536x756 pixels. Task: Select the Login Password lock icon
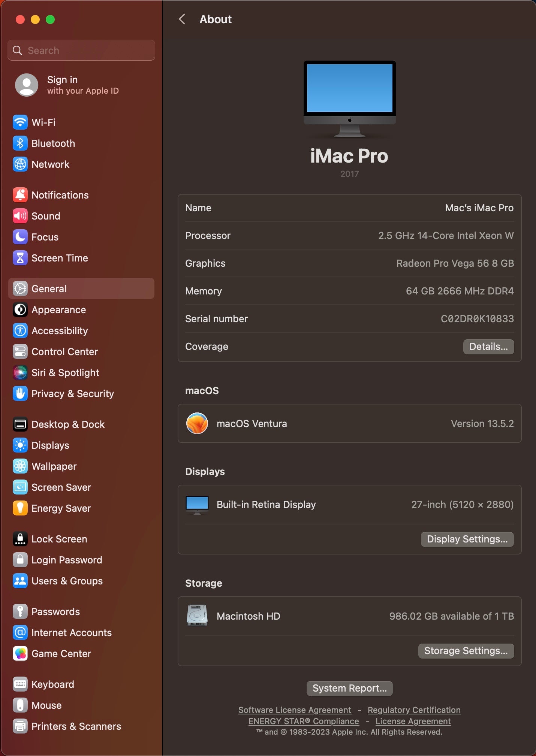20,560
